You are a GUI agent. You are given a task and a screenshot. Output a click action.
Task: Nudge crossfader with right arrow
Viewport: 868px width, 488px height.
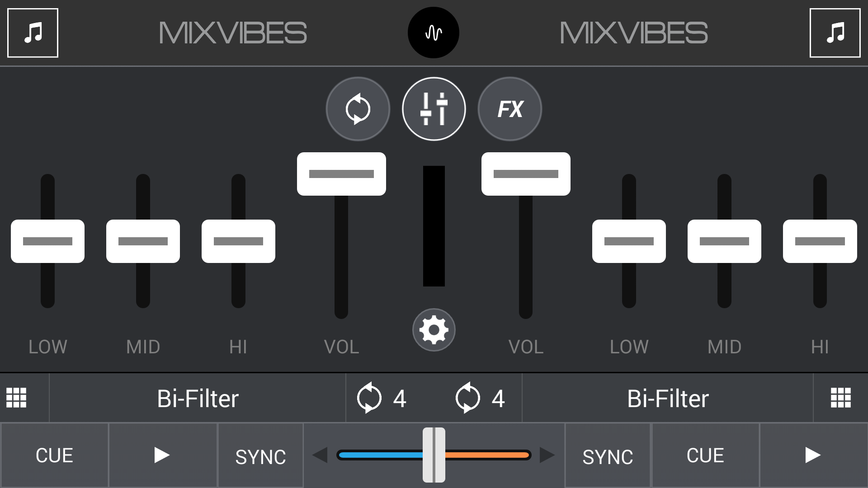[547, 455]
